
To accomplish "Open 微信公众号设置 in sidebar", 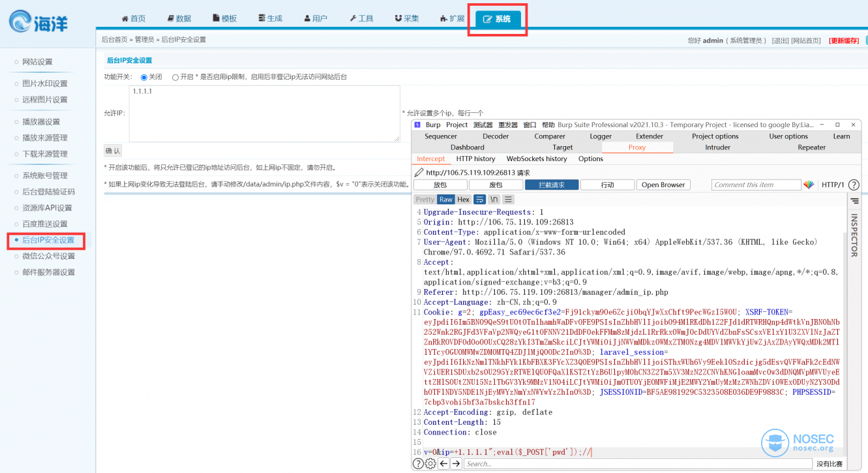I will click(48, 256).
